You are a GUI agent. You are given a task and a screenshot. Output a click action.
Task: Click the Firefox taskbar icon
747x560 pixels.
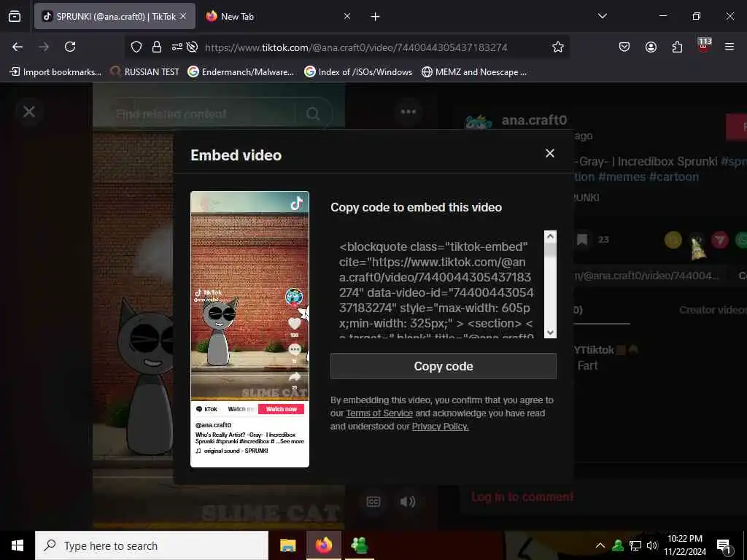tap(323, 545)
